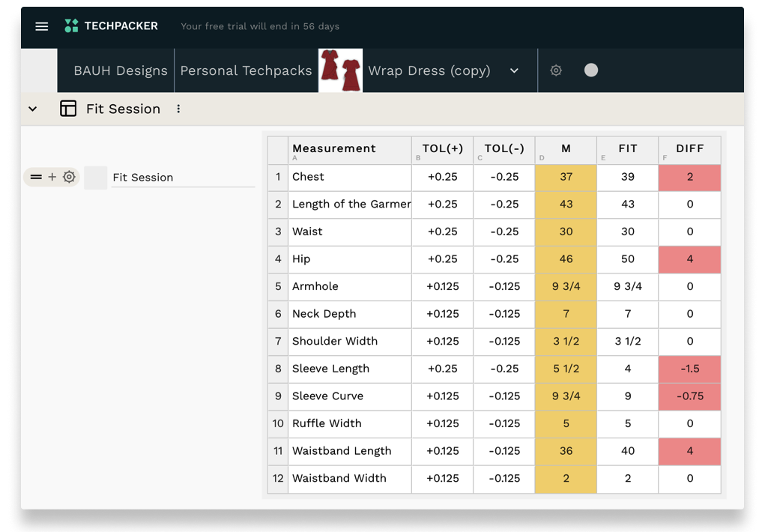The image size is (765, 532).
Task: Click the yellow M cell with value 37
Action: 566,177
